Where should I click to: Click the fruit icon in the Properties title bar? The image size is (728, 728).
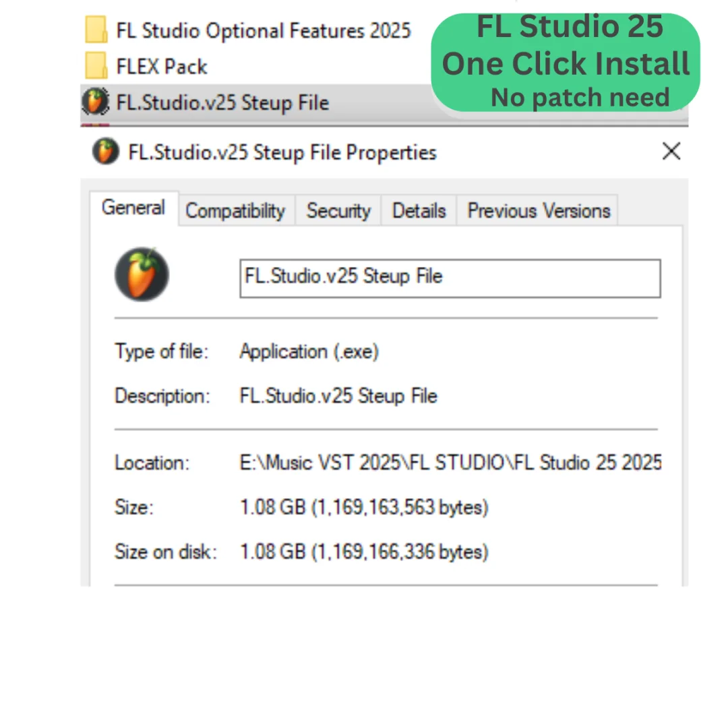104,152
